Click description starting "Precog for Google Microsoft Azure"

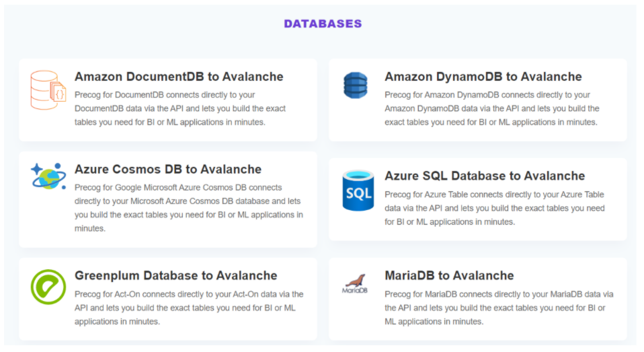coord(188,208)
